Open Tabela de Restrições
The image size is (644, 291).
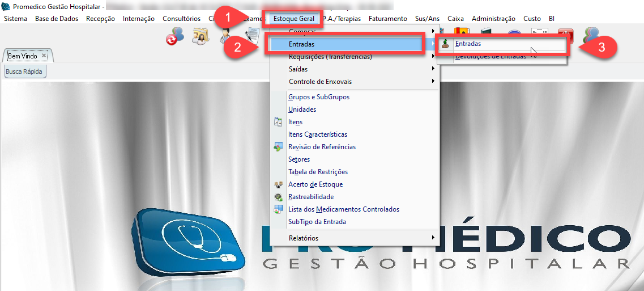318,172
